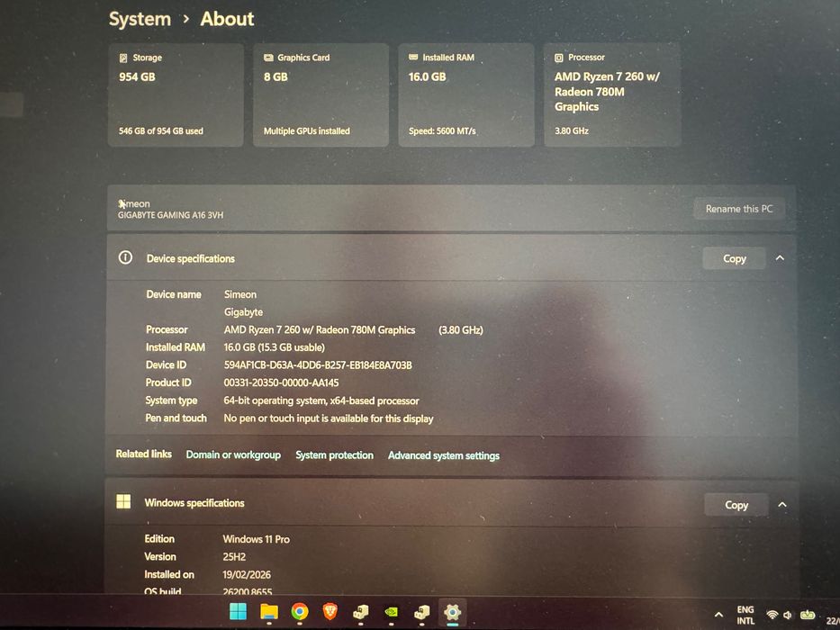The height and width of the screenshot is (630, 840).
Task: Show hidden system tray icons
Action: pyautogui.click(x=719, y=615)
